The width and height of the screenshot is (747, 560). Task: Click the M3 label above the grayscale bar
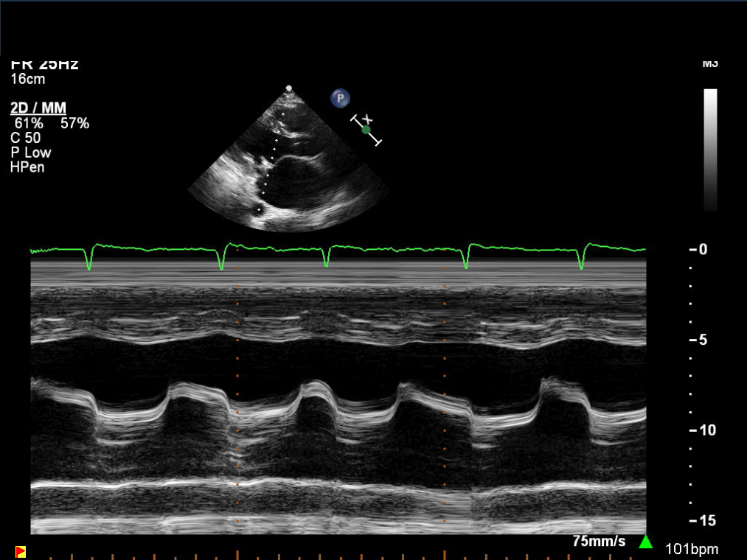tap(710, 64)
